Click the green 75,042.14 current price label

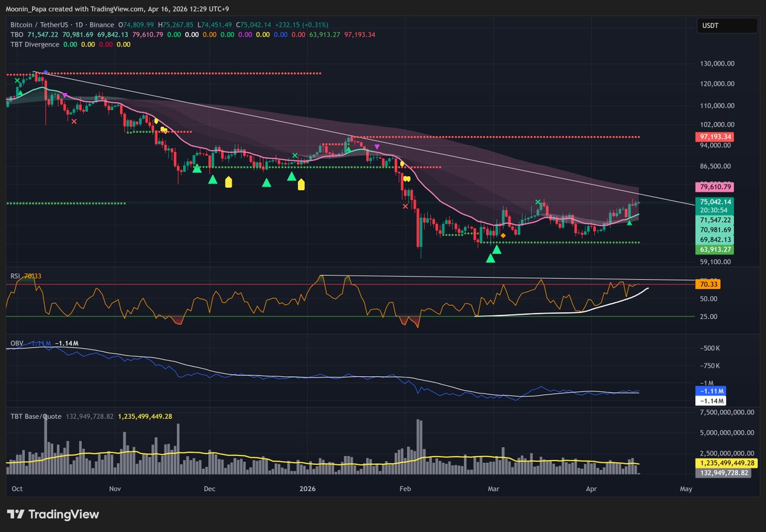click(x=714, y=201)
